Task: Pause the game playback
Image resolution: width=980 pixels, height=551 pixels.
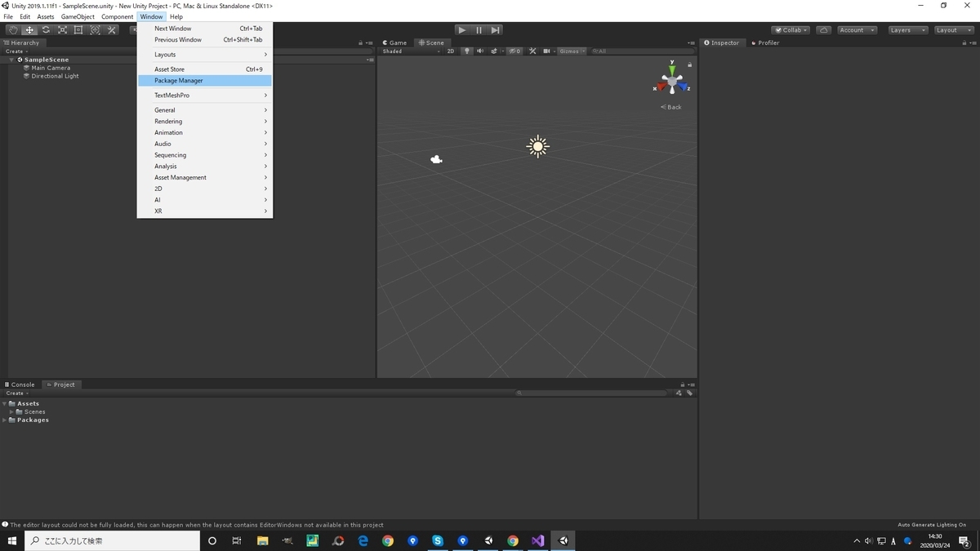Action: pyautogui.click(x=479, y=30)
